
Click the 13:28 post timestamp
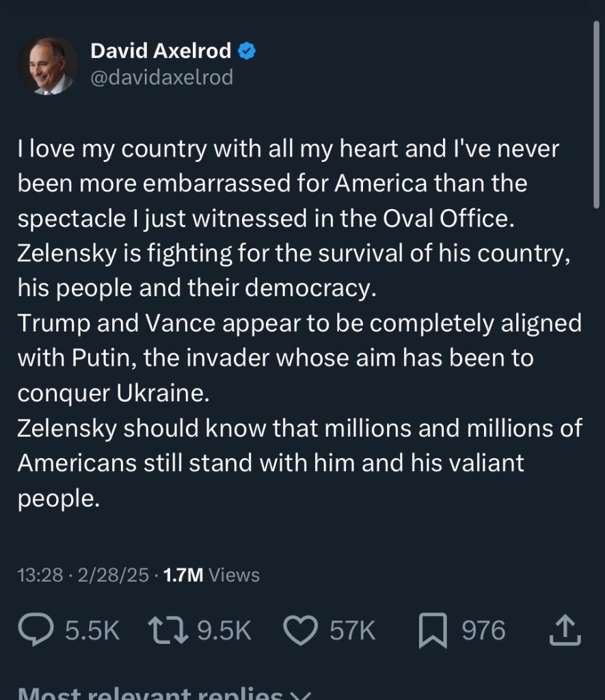(40, 575)
